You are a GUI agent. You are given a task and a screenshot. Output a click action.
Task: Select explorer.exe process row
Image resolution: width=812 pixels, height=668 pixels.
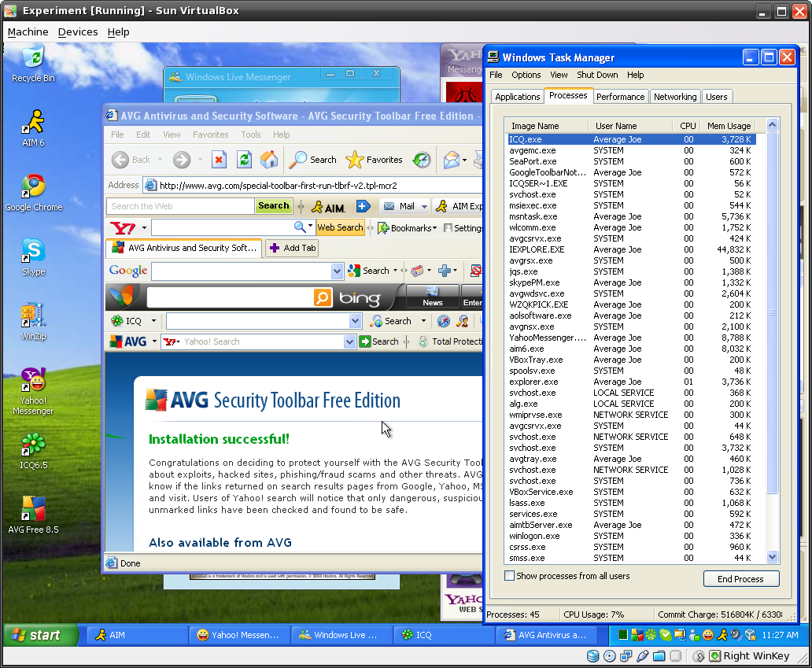click(631, 382)
